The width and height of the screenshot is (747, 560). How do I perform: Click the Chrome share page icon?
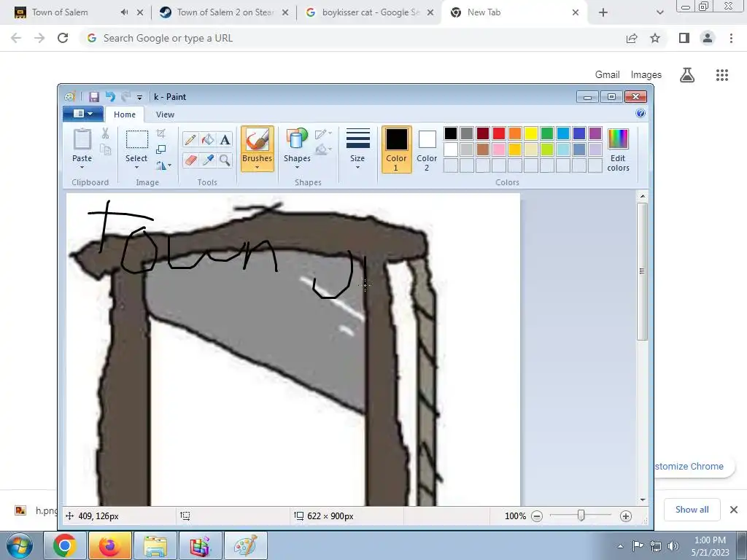632,38
